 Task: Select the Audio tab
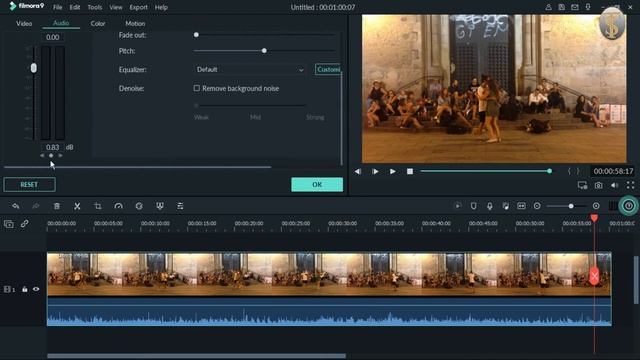pyautogui.click(x=61, y=23)
